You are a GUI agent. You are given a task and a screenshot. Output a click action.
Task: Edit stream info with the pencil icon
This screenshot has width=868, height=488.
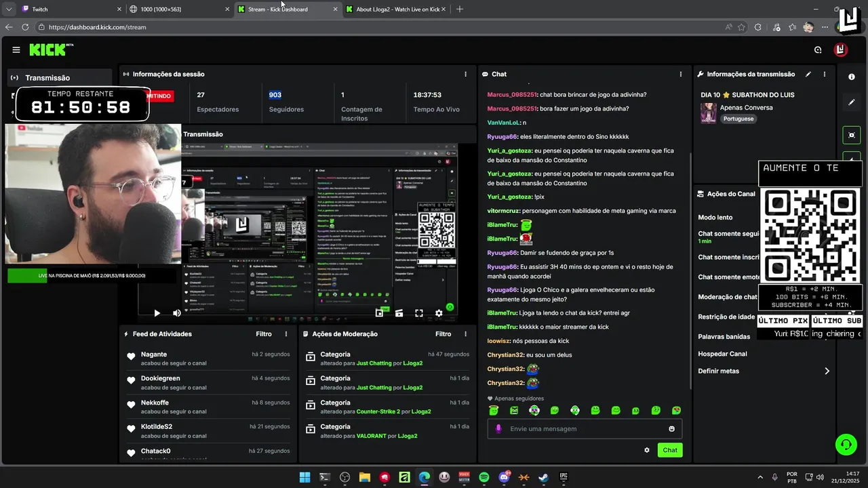click(808, 74)
